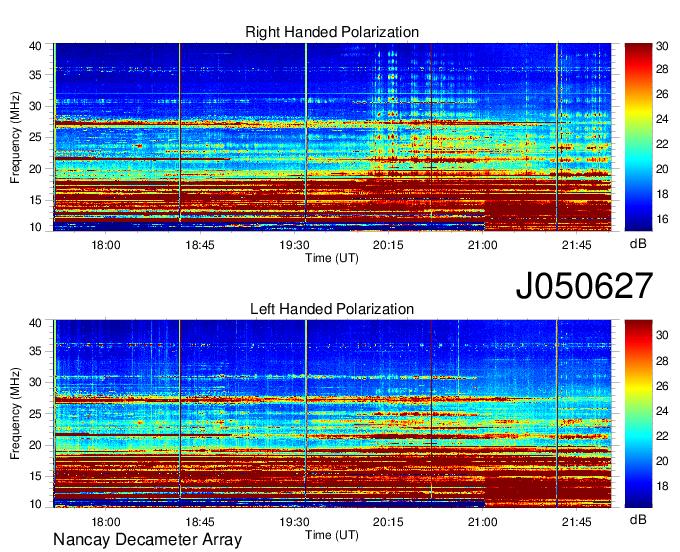
Task: Click the 21:00 tick under the Left Handed plot
Action: [x=482, y=522]
